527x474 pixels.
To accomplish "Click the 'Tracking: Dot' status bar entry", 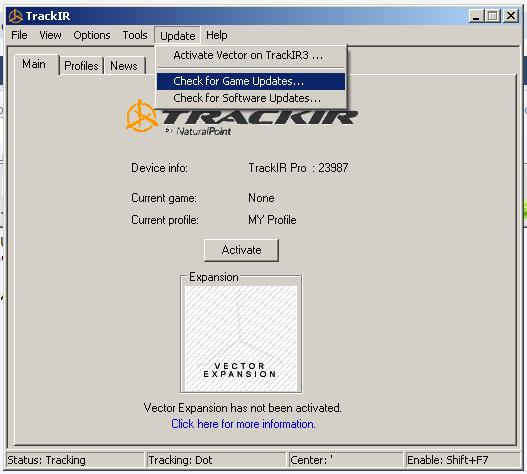I will (216, 460).
